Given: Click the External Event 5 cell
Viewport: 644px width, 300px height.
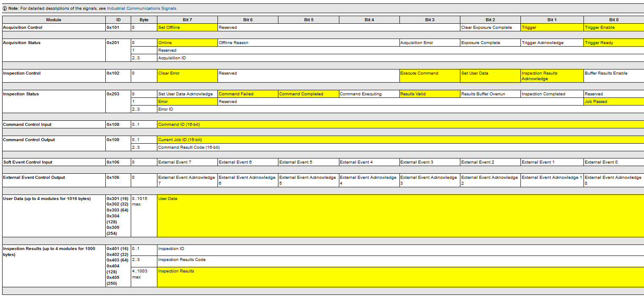Looking at the screenshot, I should [308, 162].
